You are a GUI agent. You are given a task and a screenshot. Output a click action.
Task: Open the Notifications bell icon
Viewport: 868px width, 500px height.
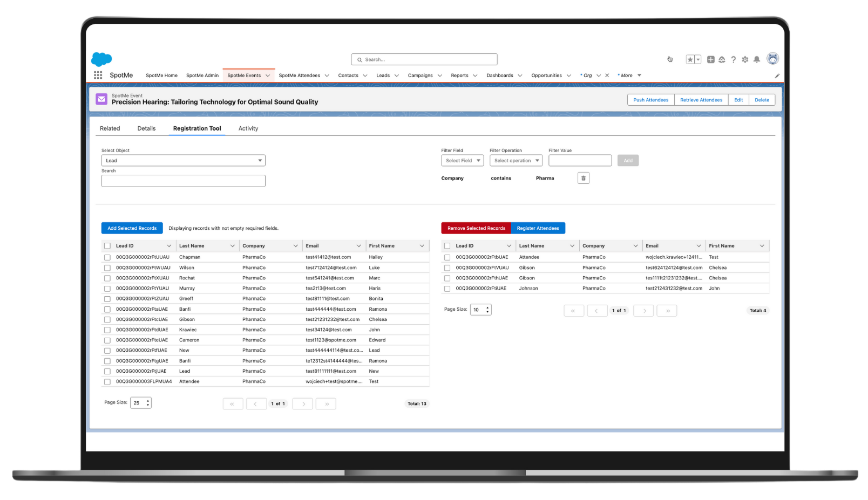point(757,59)
